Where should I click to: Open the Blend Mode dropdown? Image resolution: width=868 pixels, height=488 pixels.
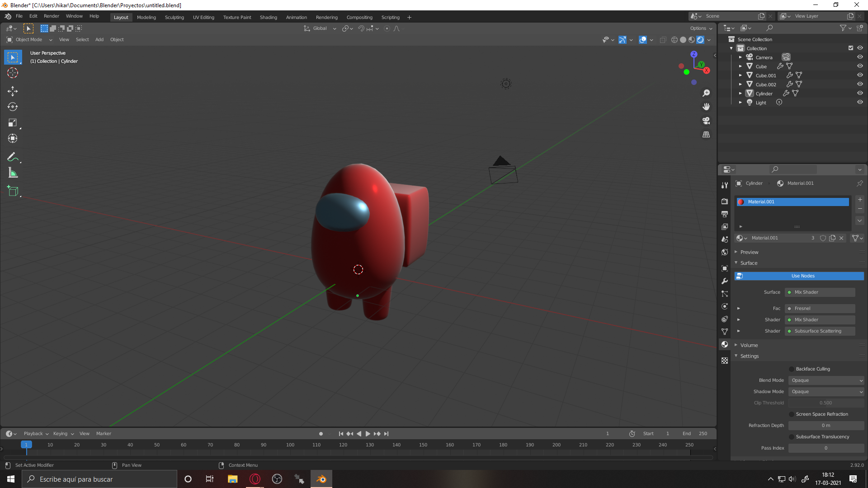click(x=826, y=380)
